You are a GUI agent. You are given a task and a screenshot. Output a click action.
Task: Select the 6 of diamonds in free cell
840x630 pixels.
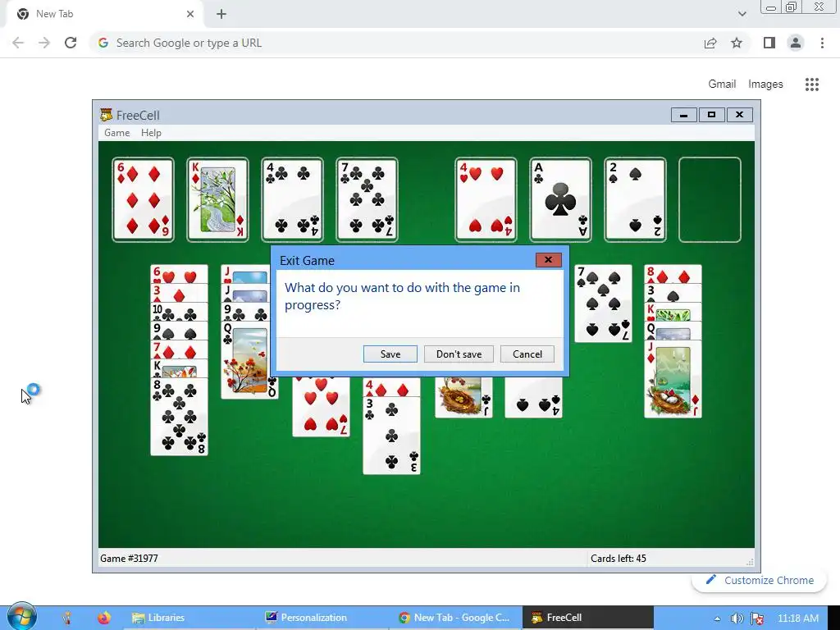click(143, 200)
